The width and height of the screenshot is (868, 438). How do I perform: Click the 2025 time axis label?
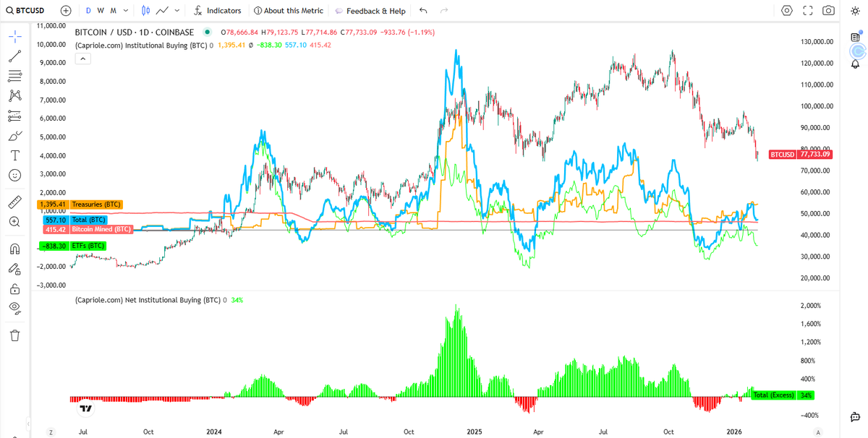point(474,431)
